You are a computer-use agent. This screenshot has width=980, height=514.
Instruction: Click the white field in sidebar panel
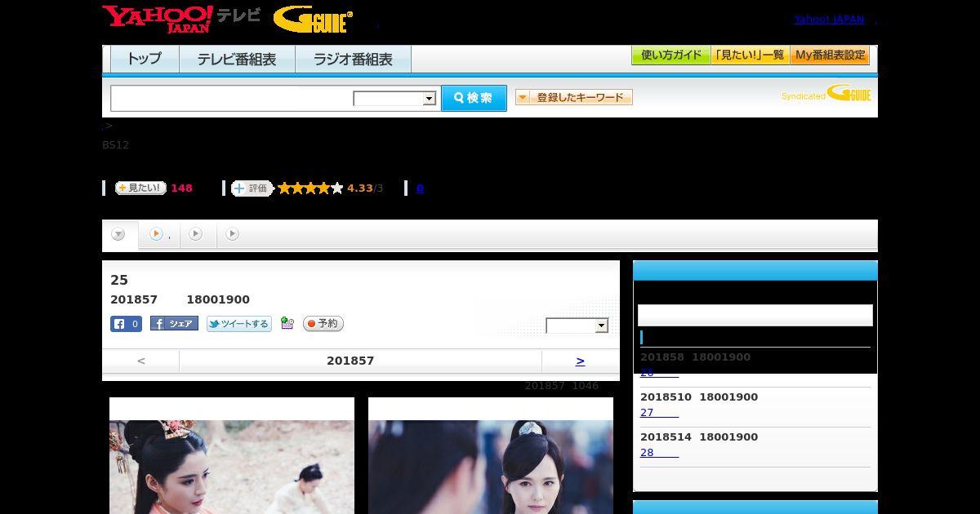pyautogui.click(x=755, y=316)
